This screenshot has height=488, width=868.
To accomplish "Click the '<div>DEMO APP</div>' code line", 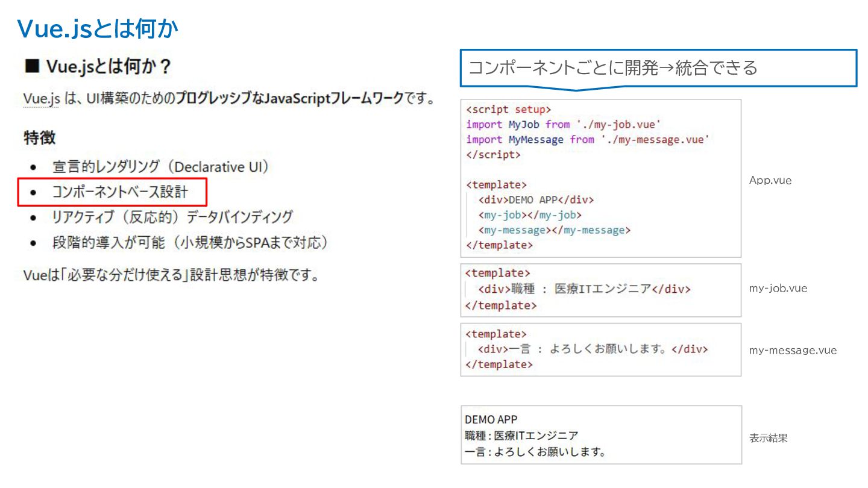I will tap(536, 200).
